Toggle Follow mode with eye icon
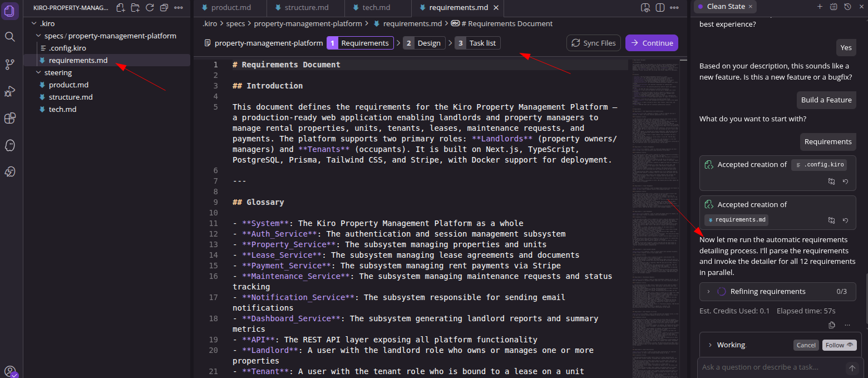The height and width of the screenshot is (378, 868). (x=840, y=345)
